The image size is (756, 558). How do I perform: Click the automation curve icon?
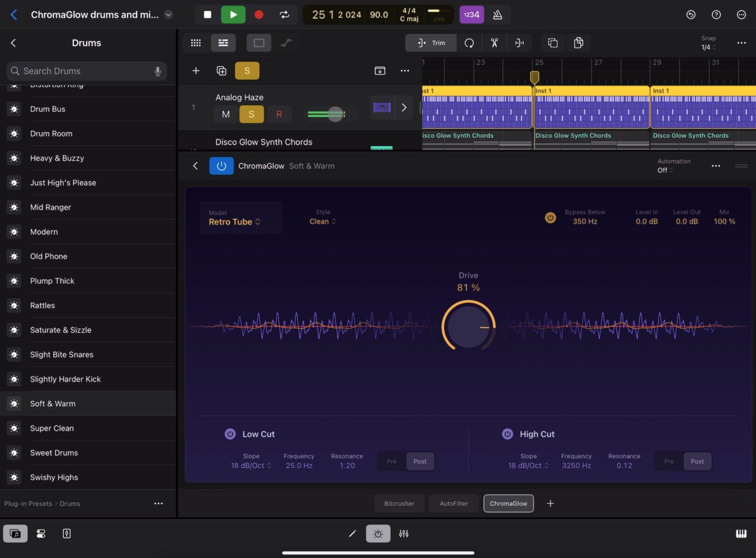[x=286, y=43]
